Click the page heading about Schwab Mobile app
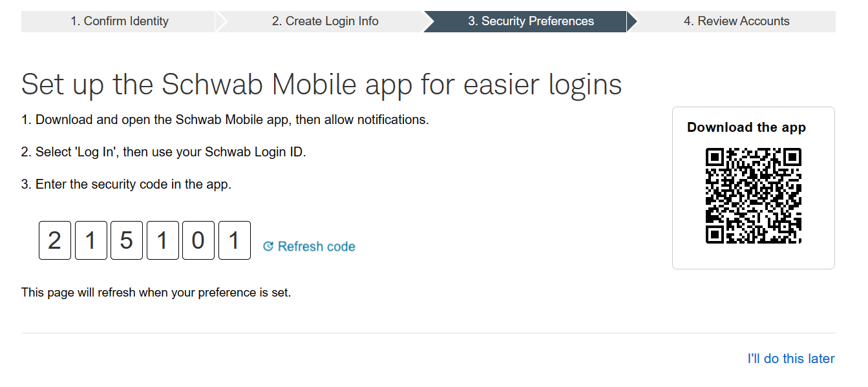Image resolution: width=868 pixels, height=387 pixels. (322, 85)
